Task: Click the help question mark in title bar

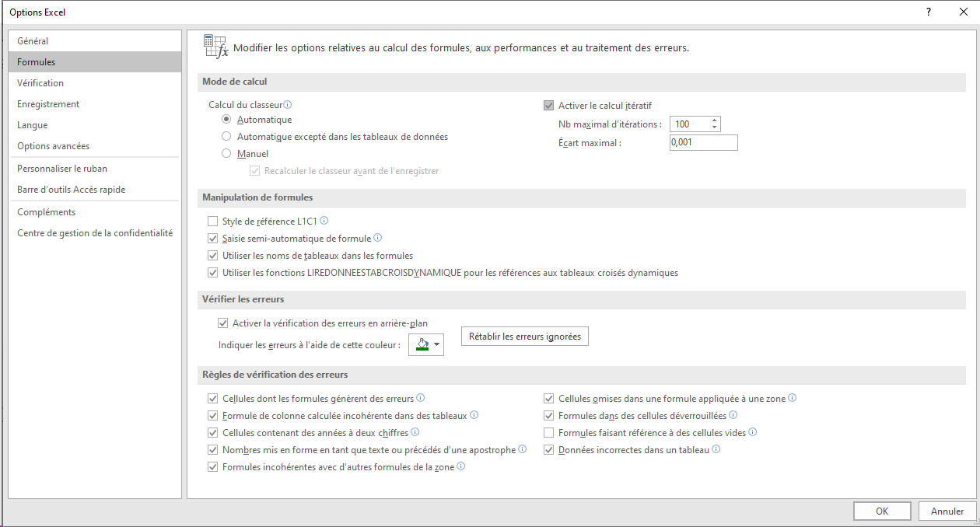Action: point(929,12)
